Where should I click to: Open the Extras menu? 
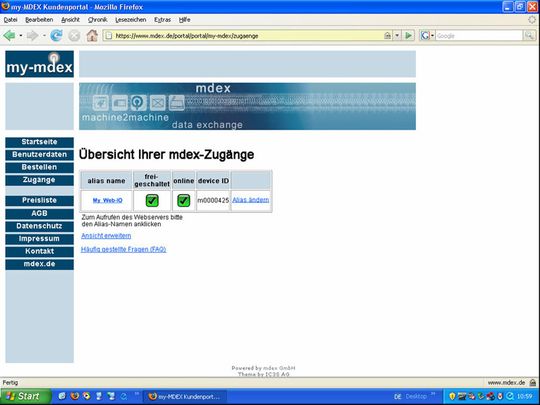point(163,20)
